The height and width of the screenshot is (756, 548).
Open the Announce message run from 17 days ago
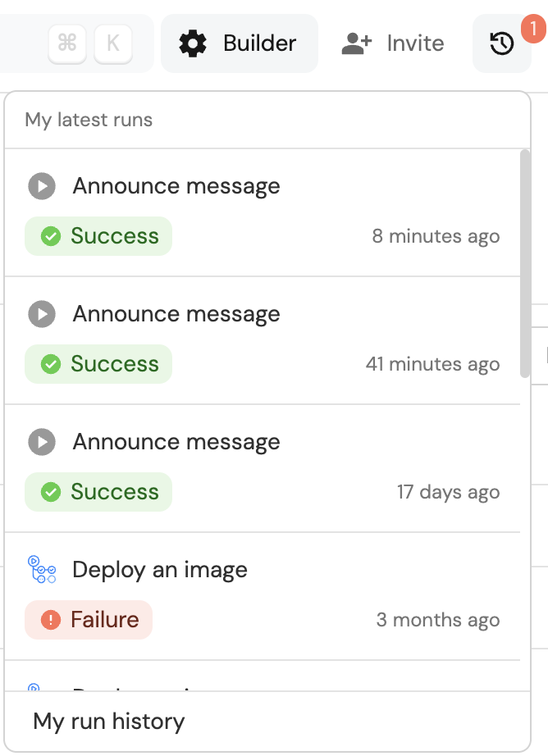pyautogui.click(x=176, y=442)
